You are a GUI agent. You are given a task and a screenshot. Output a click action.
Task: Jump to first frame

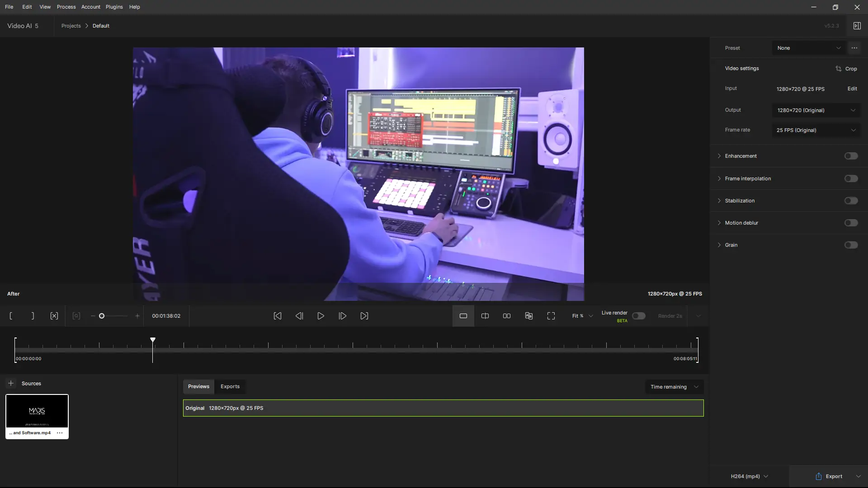pos(278,316)
